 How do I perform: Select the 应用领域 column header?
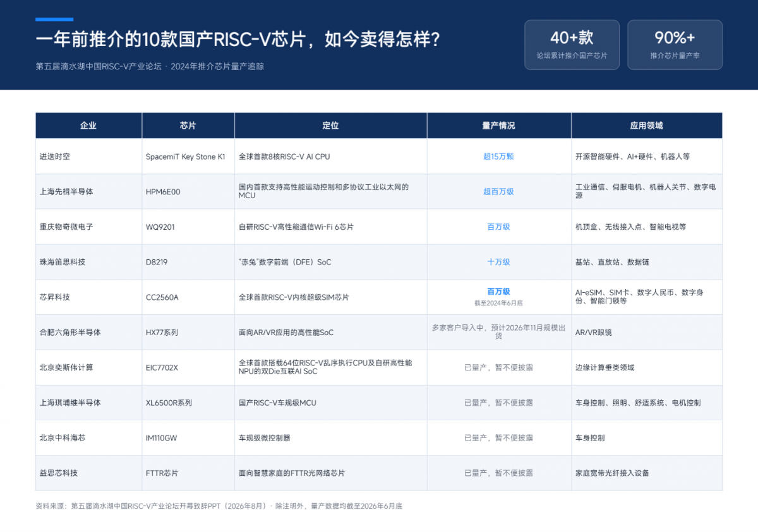(647, 126)
